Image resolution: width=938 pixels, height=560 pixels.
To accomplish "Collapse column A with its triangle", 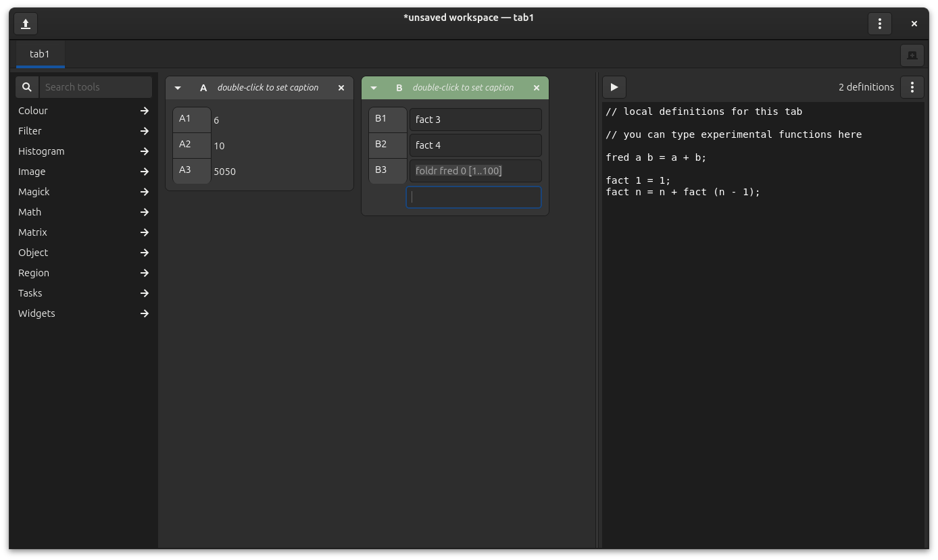I will tap(178, 88).
